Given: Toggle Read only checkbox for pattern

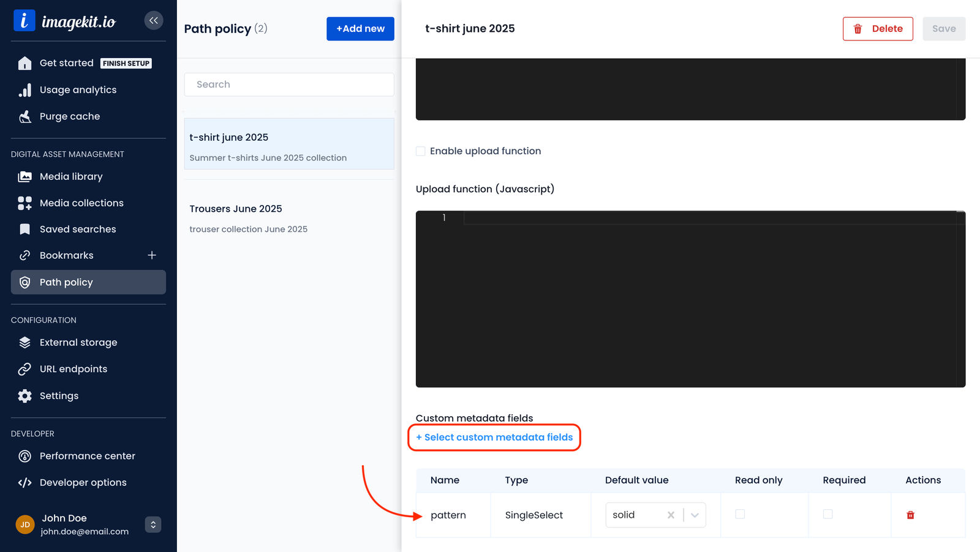Looking at the screenshot, I should coord(740,515).
